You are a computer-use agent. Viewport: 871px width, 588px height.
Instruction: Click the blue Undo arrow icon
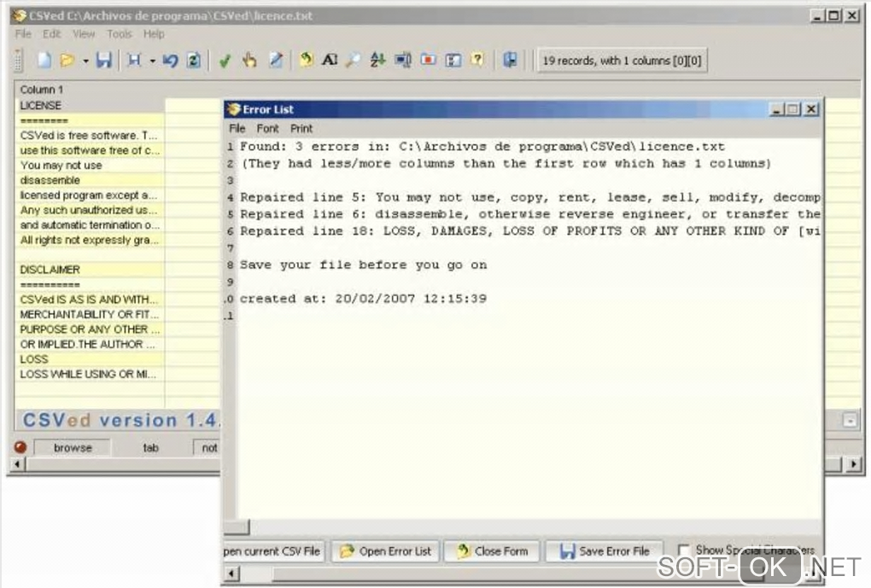(170, 60)
